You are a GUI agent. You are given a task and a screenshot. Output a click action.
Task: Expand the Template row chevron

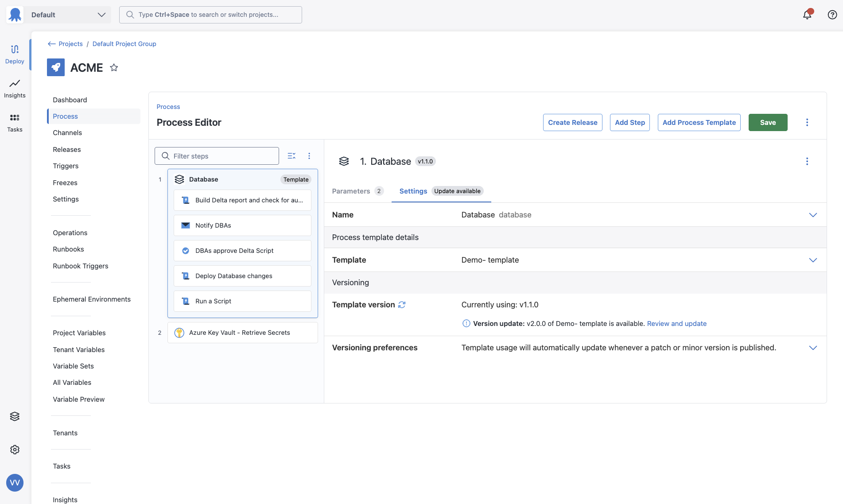[x=813, y=260]
